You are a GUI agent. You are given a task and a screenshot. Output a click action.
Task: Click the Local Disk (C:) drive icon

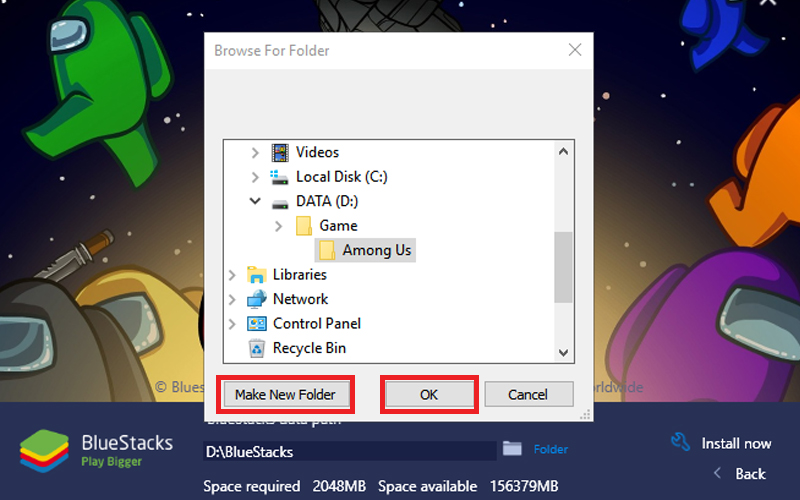tap(279, 177)
